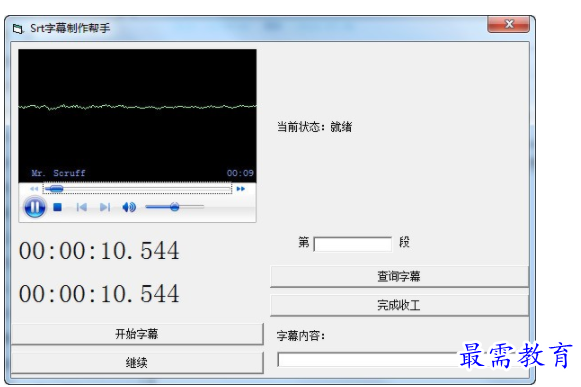
Task: Close the Srt字幕制作帮手 window
Action: 509,24
